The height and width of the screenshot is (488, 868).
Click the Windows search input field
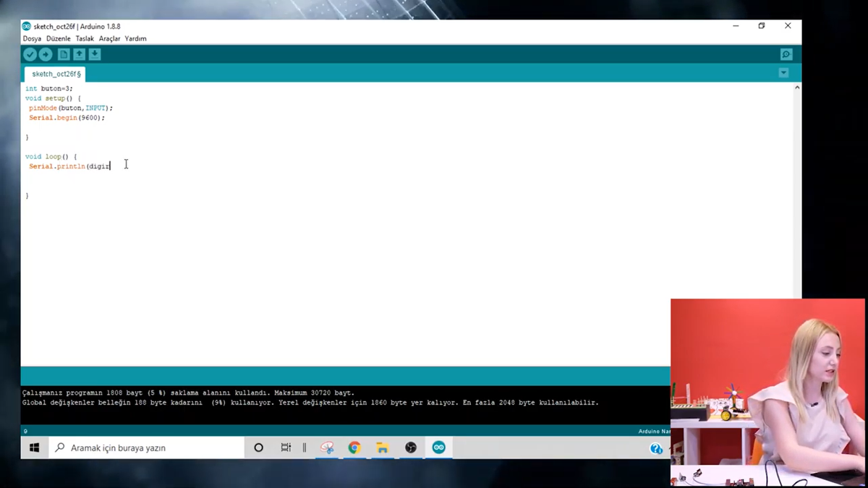(145, 448)
